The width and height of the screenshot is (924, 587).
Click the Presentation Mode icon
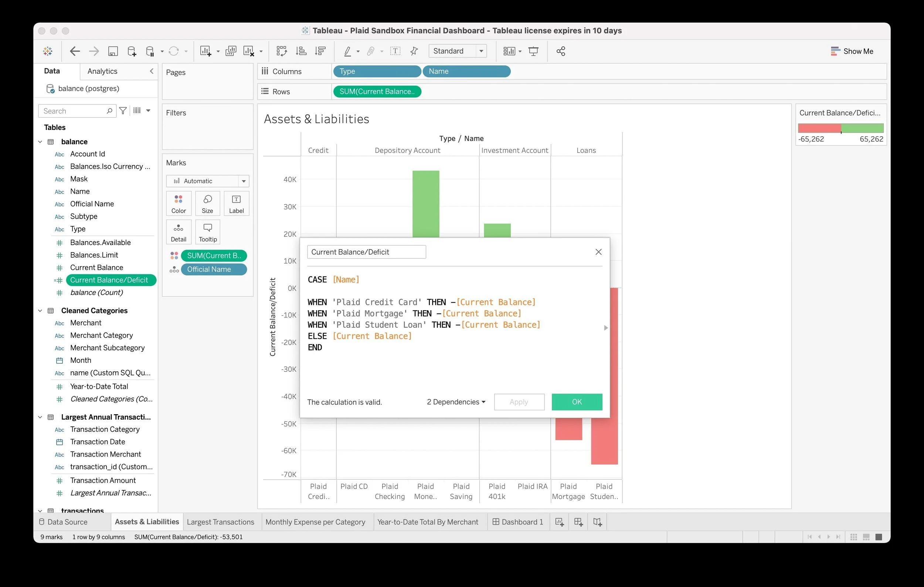click(533, 51)
